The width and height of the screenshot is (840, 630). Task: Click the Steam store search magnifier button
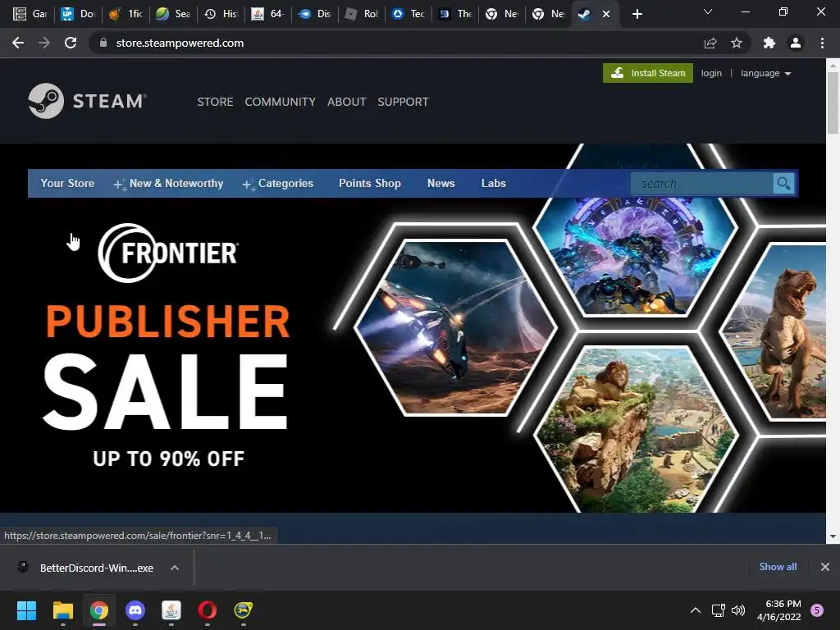[x=783, y=184]
